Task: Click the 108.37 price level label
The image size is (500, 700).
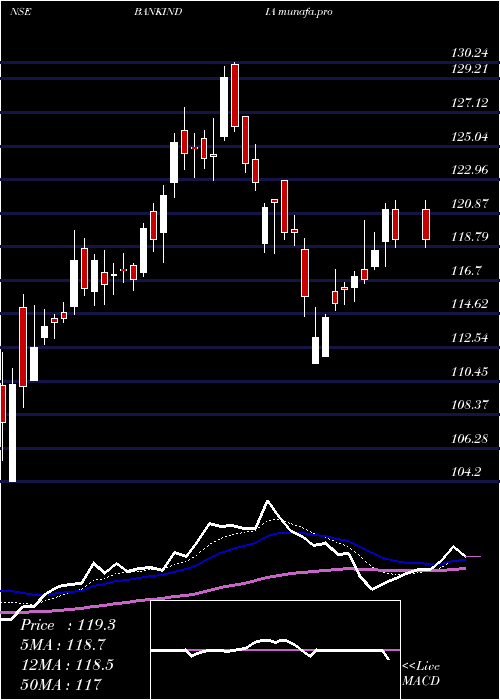Action: [469, 405]
